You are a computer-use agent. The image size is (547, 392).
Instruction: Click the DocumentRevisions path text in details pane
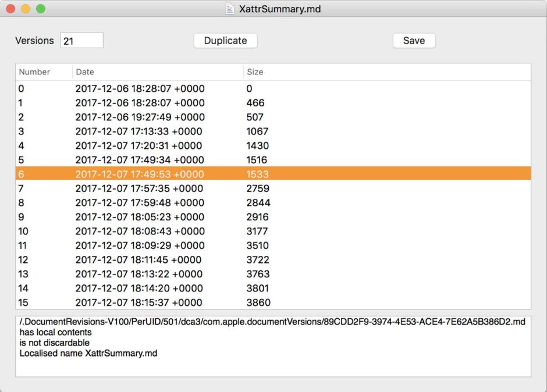coord(272,323)
